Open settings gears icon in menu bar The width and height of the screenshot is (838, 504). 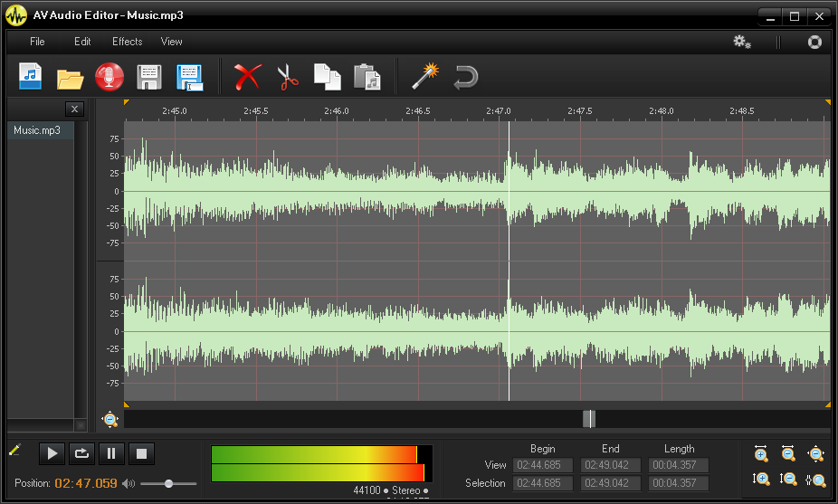pos(742,42)
